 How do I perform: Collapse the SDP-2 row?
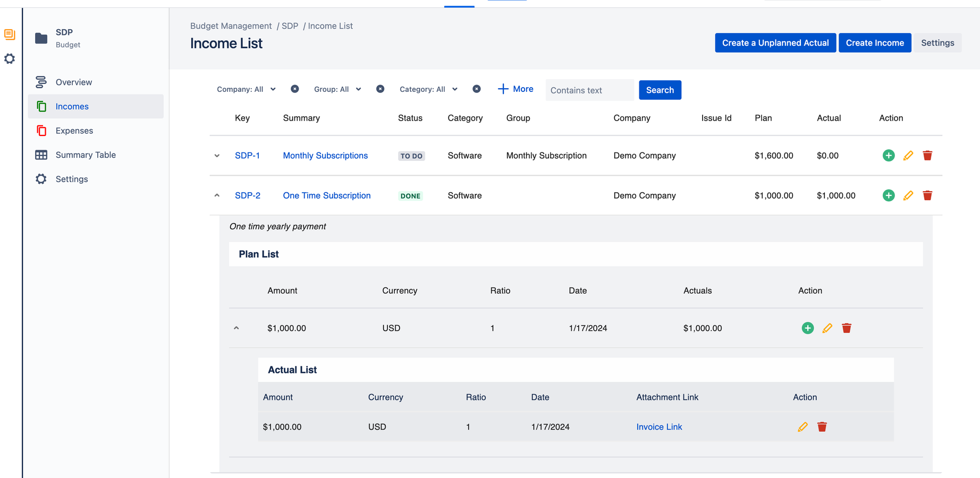(x=217, y=195)
